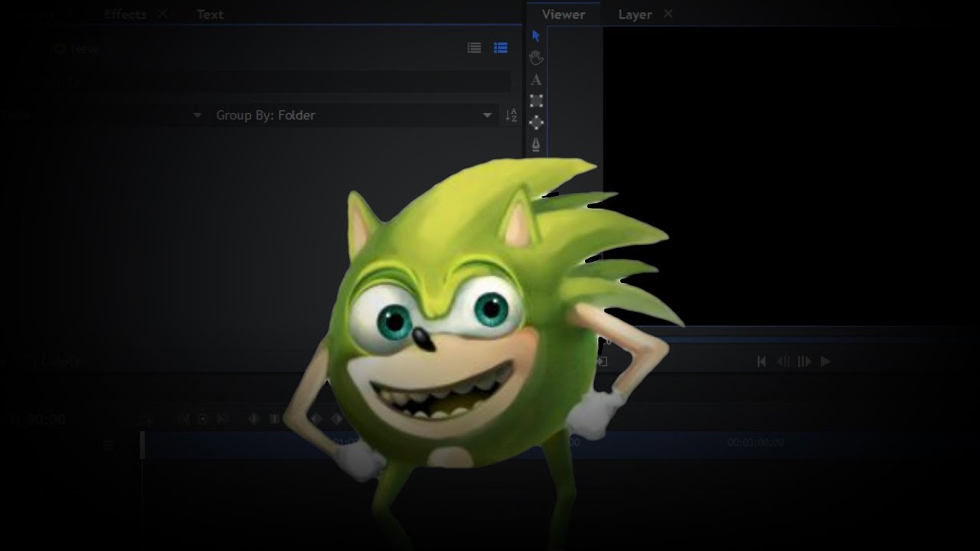
Task: Open the timeline hamburger menu icon
Action: pos(109,445)
